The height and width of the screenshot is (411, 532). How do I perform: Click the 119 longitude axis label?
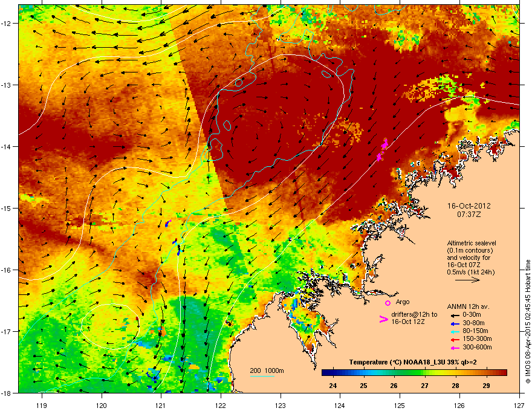coord(42,406)
